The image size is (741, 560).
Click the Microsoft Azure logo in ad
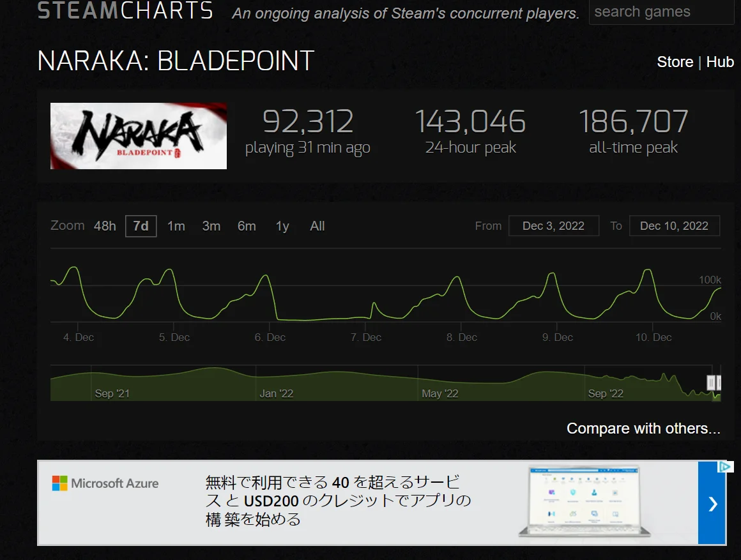click(x=105, y=483)
